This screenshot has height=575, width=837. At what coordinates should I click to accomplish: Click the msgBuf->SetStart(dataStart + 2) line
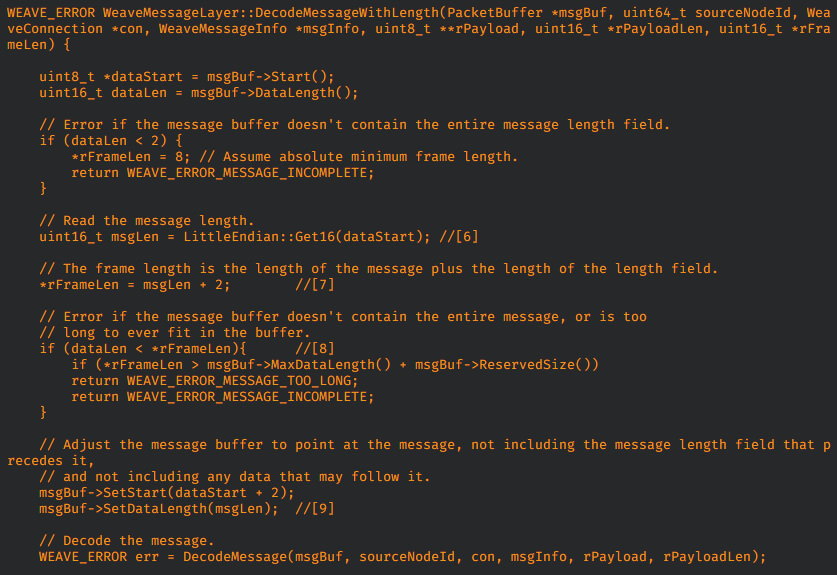(167, 493)
